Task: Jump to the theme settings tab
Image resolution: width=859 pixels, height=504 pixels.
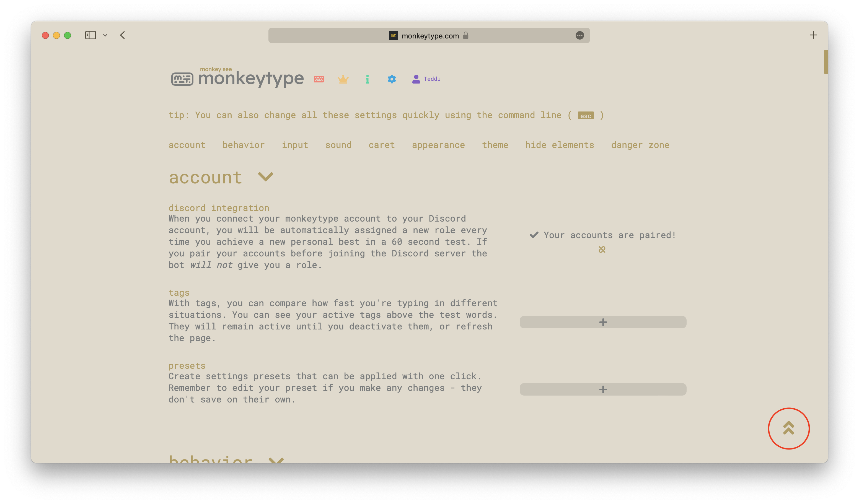Action: (495, 145)
